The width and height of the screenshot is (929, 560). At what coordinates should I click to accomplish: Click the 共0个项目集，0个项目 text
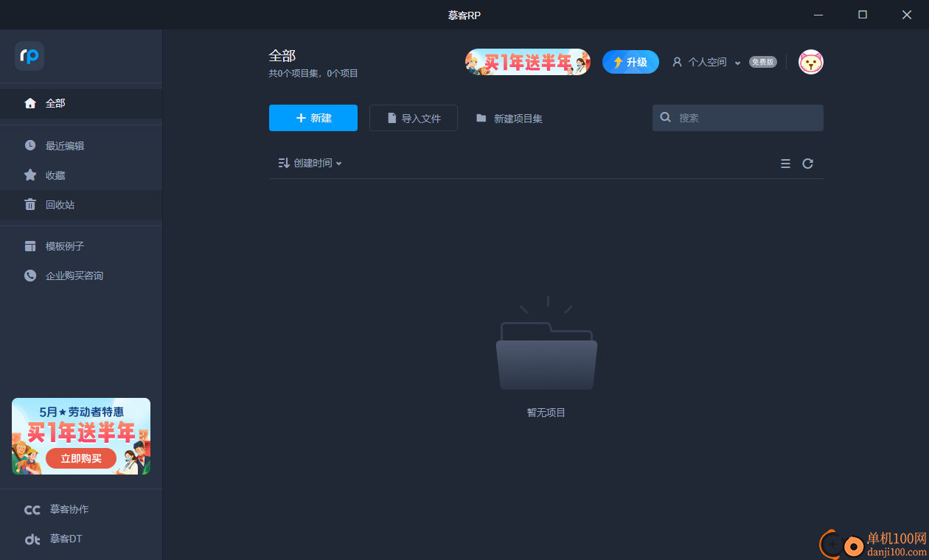(313, 74)
